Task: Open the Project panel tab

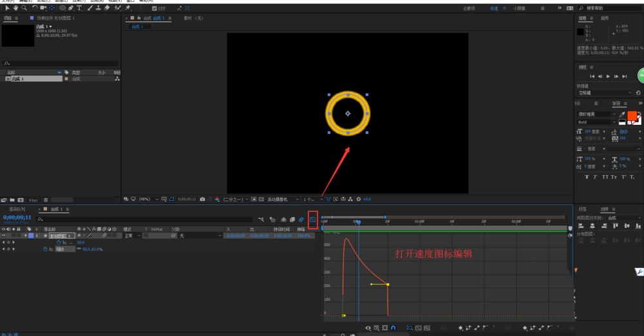Action: [8, 18]
